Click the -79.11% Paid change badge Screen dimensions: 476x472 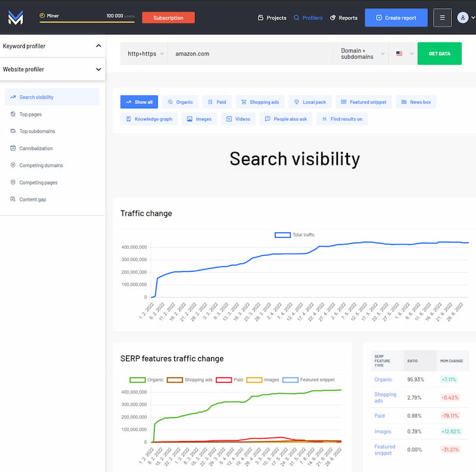(x=450, y=416)
